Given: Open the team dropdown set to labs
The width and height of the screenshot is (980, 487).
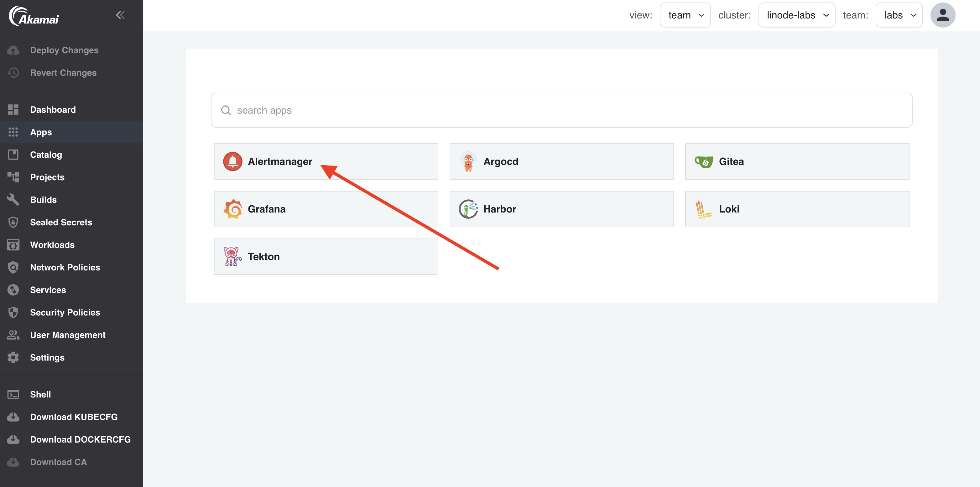Looking at the screenshot, I should coord(899,15).
